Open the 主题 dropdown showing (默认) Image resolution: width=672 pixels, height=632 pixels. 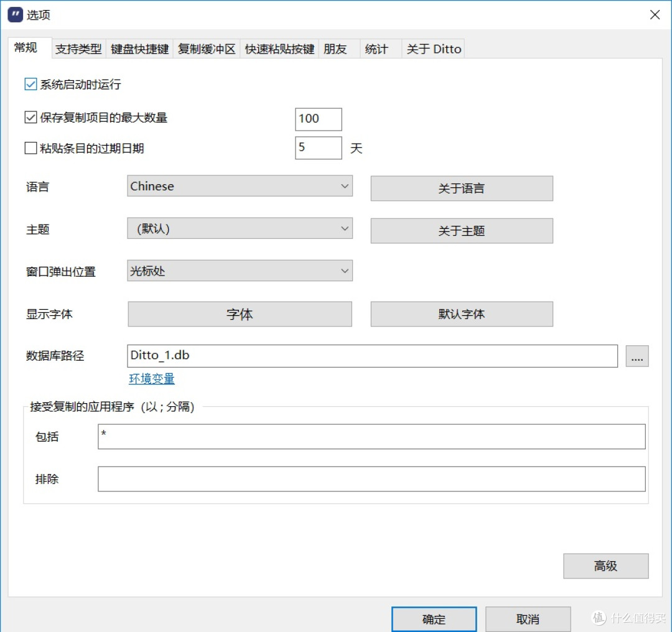point(240,228)
